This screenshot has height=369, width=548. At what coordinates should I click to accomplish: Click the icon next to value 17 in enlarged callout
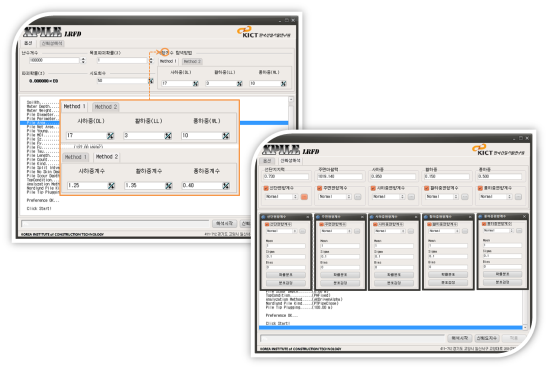[110, 136]
